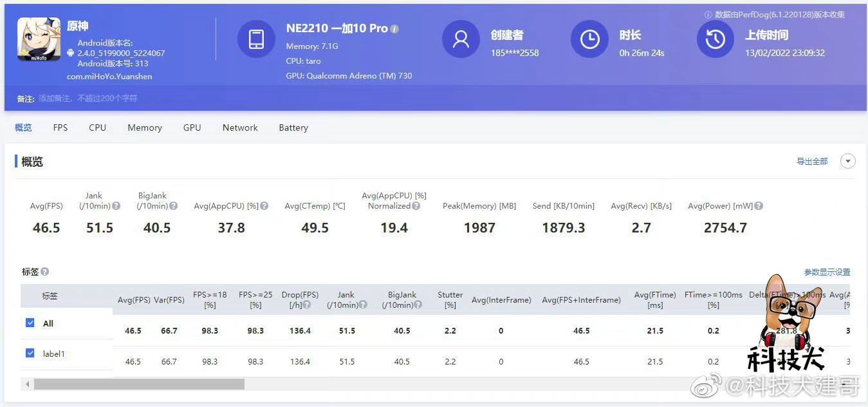Click the Send value 1879.3

coord(564,228)
